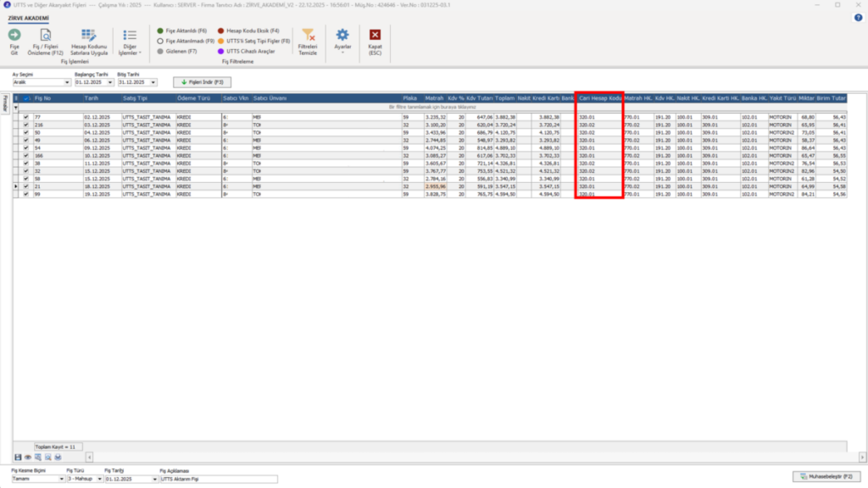Apply Hesap Kodunu Satırlara Uygula
868x488 pixels.
coord(88,42)
